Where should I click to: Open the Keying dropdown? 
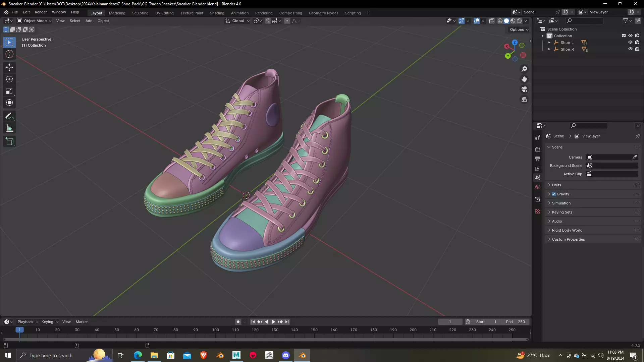[50, 322]
